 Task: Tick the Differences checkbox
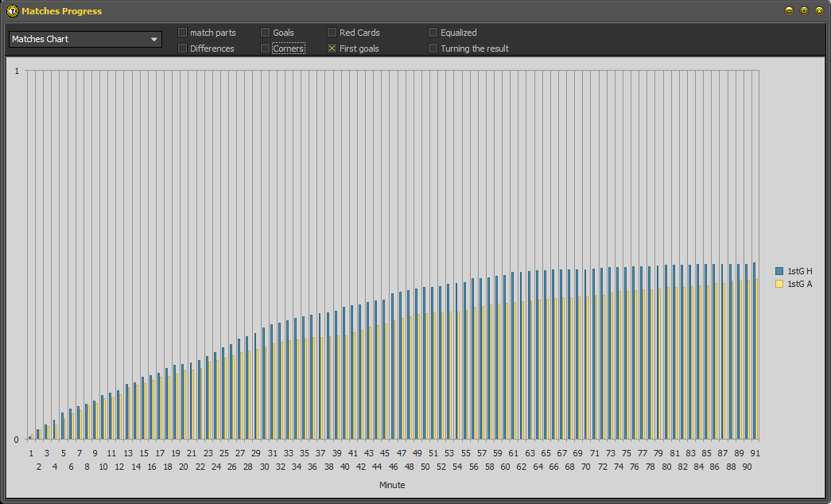coord(183,48)
